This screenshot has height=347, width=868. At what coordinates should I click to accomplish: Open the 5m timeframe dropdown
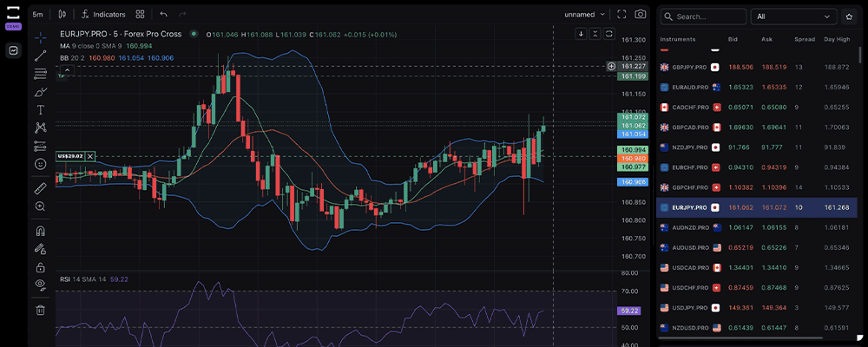pyautogui.click(x=37, y=14)
